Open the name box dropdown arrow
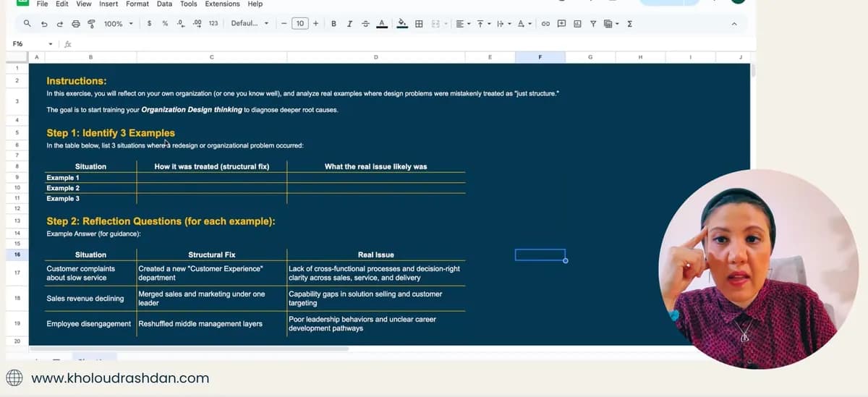Image resolution: width=868 pixels, height=397 pixels. coord(51,44)
